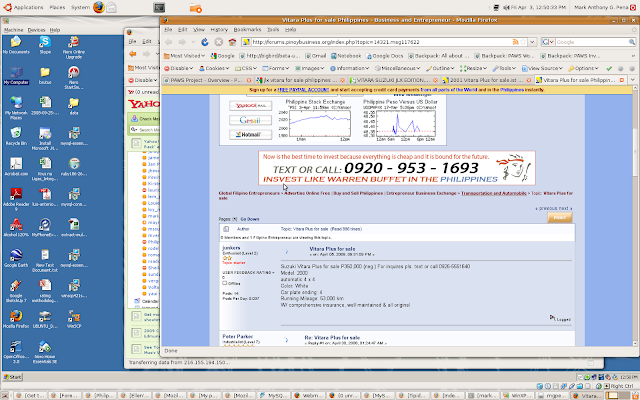The width and height of the screenshot is (640, 400).
Task: Open the CSS dropdown in Web Developer toolbar
Action: (x=246, y=69)
